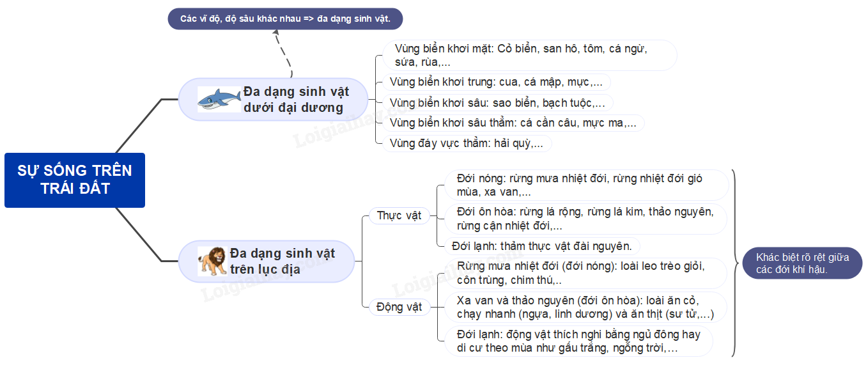Select Đới ôn hòa: rừng lá rộng node

[x=584, y=218]
